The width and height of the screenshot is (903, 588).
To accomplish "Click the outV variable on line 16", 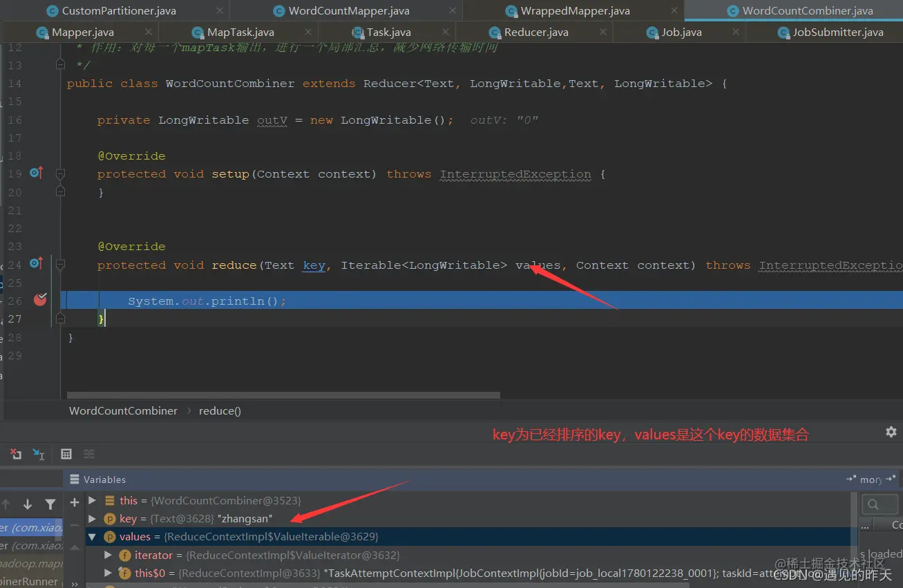I will (272, 120).
